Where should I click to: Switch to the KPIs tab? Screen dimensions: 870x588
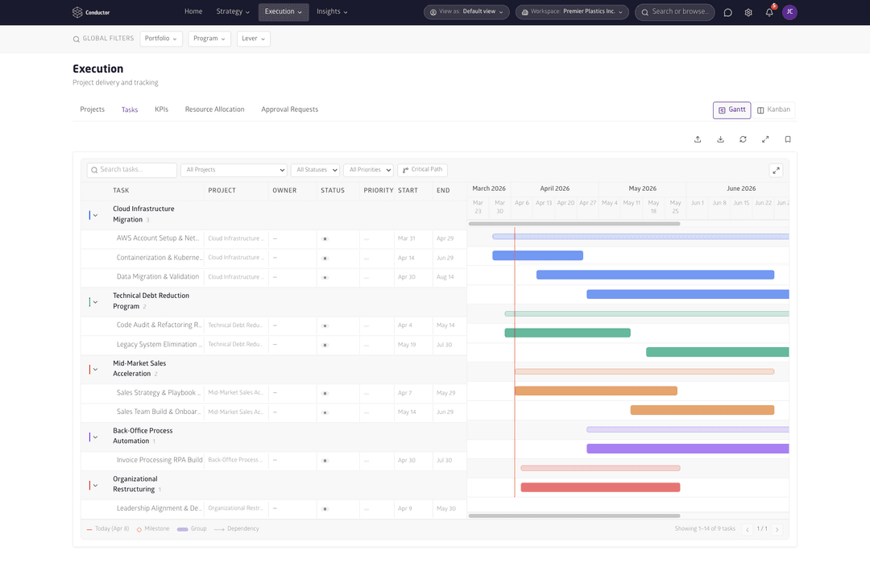[161, 110]
